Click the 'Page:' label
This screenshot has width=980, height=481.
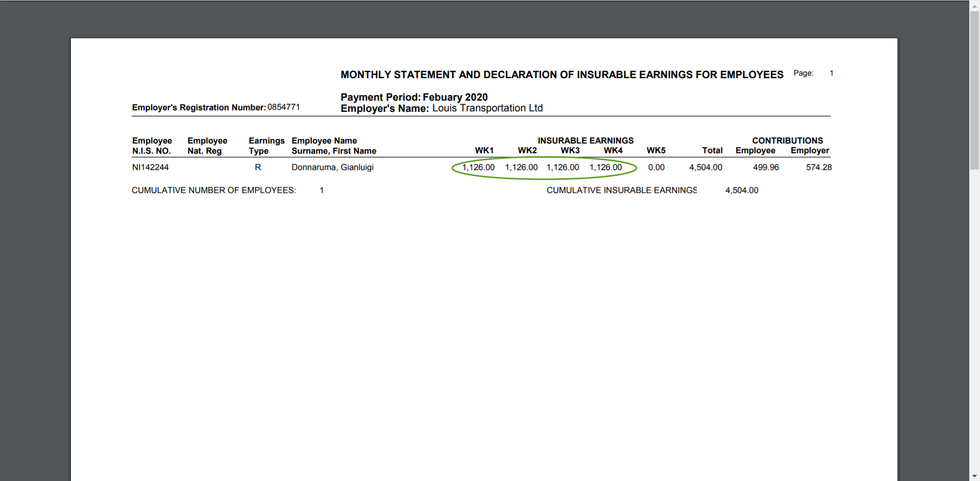tap(803, 73)
